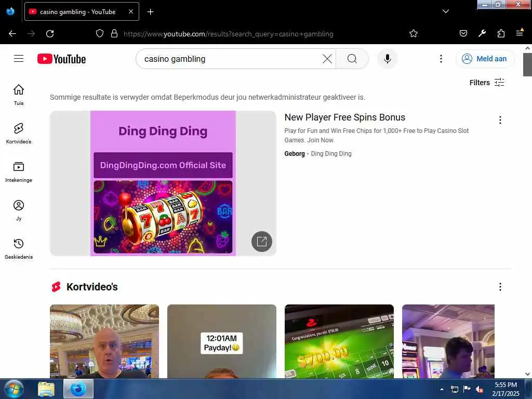The image size is (532, 399).
Task: Open the Ding Ding Ding ad thumbnail
Action: pos(163,183)
